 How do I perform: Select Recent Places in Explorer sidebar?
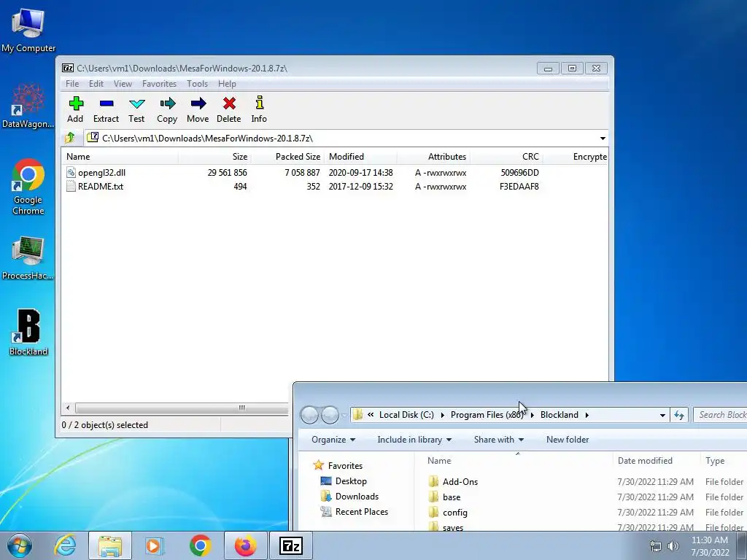354,511
